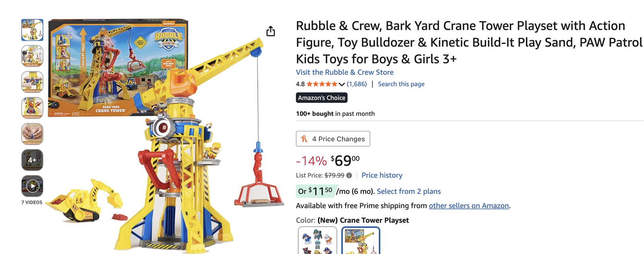
Task: Select the Crane Tower Playset color swatch
Action: tap(361, 240)
